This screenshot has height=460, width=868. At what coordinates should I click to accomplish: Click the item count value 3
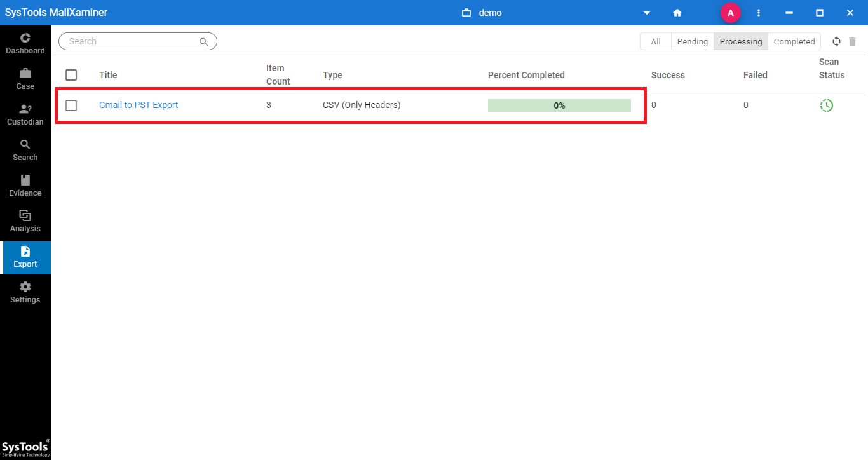click(269, 105)
